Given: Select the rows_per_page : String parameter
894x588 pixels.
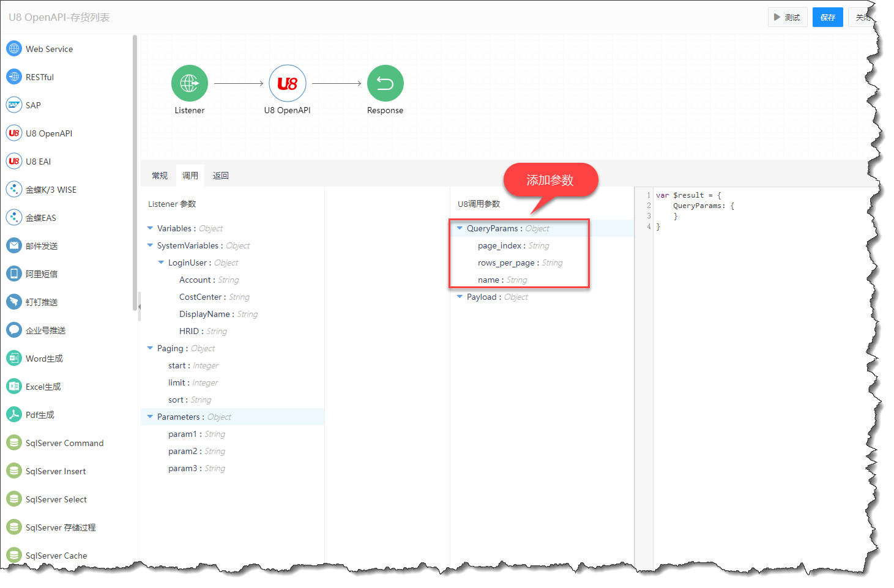Looking at the screenshot, I should [x=520, y=262].
